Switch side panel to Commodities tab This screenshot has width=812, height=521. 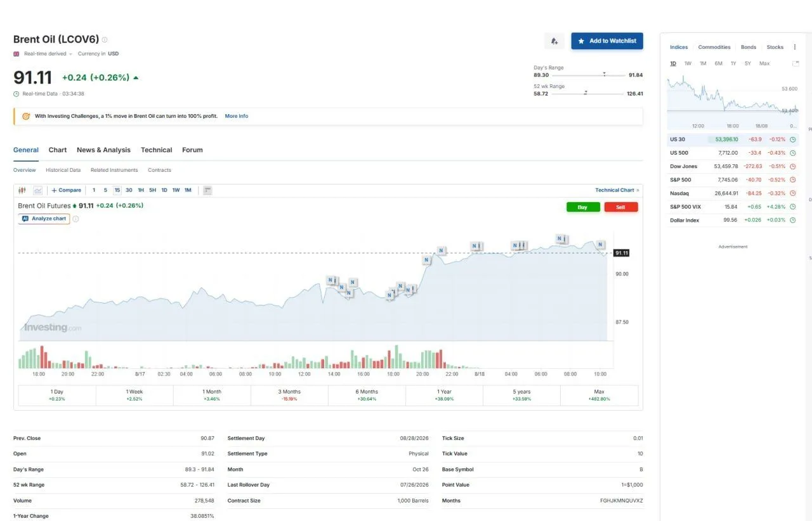click(714, 47)
